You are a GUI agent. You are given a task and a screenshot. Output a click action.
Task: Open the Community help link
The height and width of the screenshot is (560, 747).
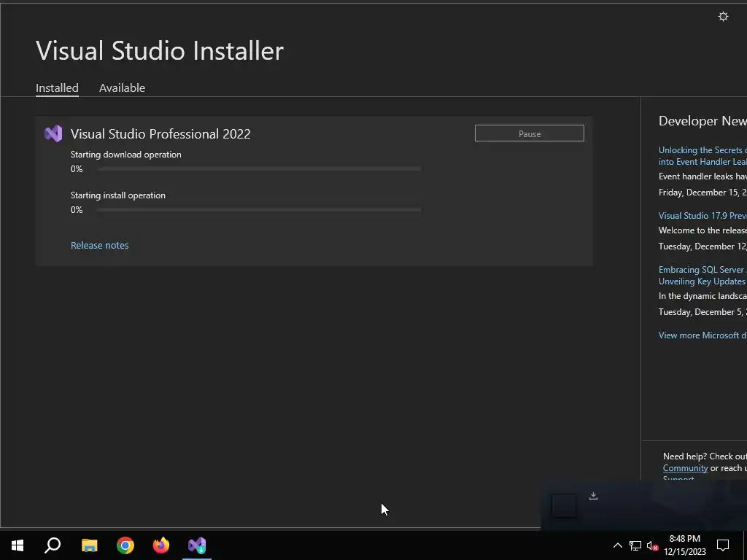tap(685, 468)
